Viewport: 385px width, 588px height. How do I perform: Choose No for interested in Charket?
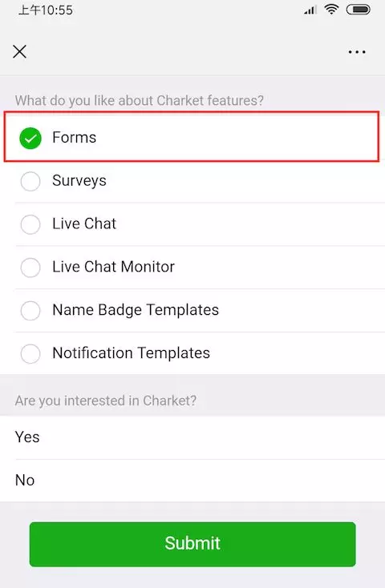pos(192,481)
